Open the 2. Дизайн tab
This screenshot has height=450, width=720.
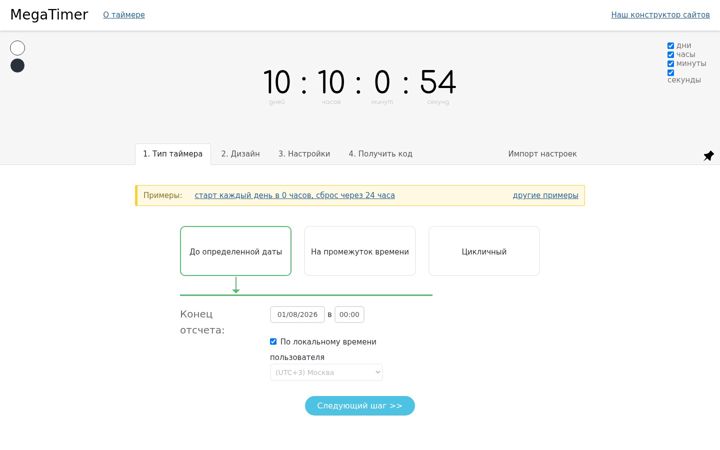point(240,154)
